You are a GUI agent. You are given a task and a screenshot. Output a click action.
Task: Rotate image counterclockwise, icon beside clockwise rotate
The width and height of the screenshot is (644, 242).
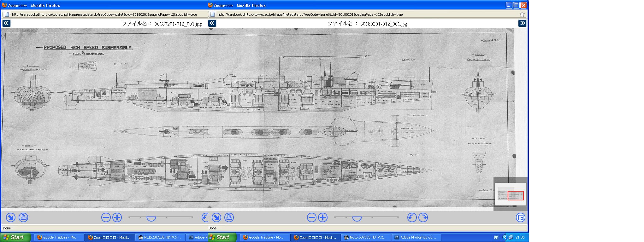pos(412,217)
